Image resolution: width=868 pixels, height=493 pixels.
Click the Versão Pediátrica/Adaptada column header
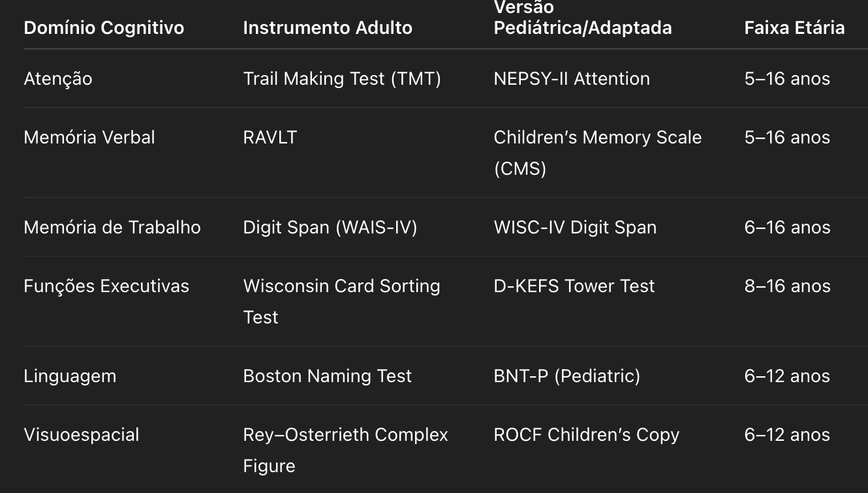(x=583, y=18)
